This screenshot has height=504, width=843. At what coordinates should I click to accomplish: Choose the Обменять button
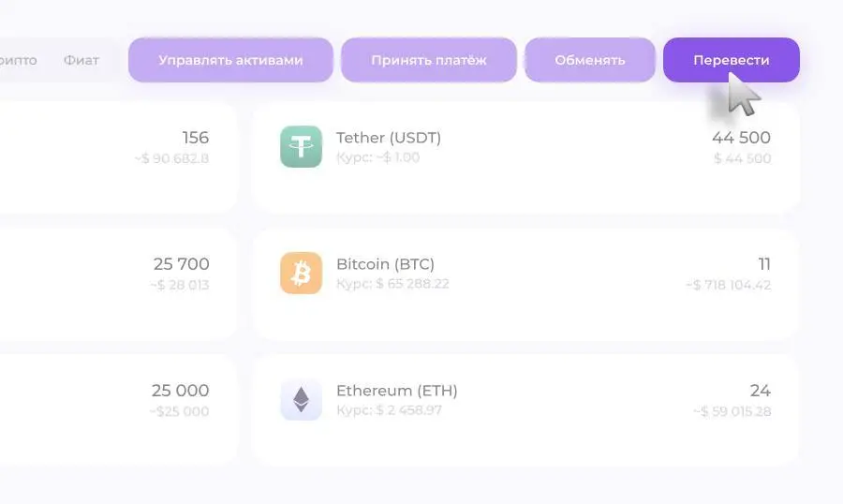click(x=590, y=60)
